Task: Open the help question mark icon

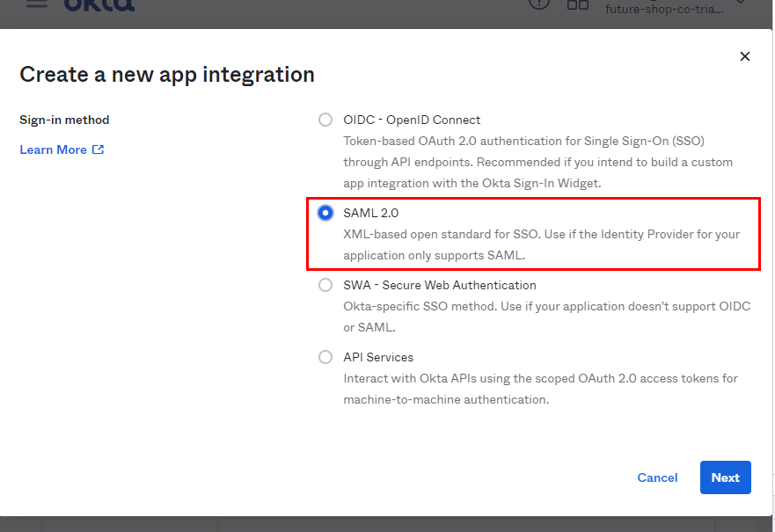Action: pos(538,4)
